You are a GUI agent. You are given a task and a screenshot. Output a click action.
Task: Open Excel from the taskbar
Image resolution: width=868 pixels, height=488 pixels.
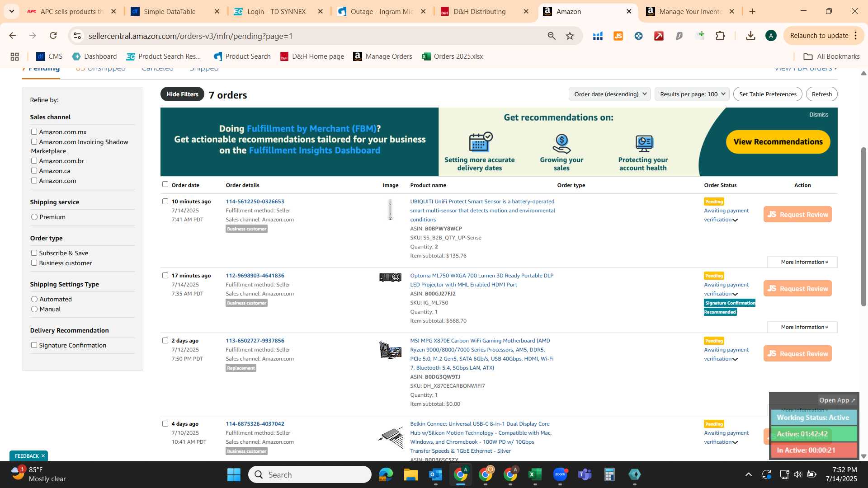tap(535, 474)
